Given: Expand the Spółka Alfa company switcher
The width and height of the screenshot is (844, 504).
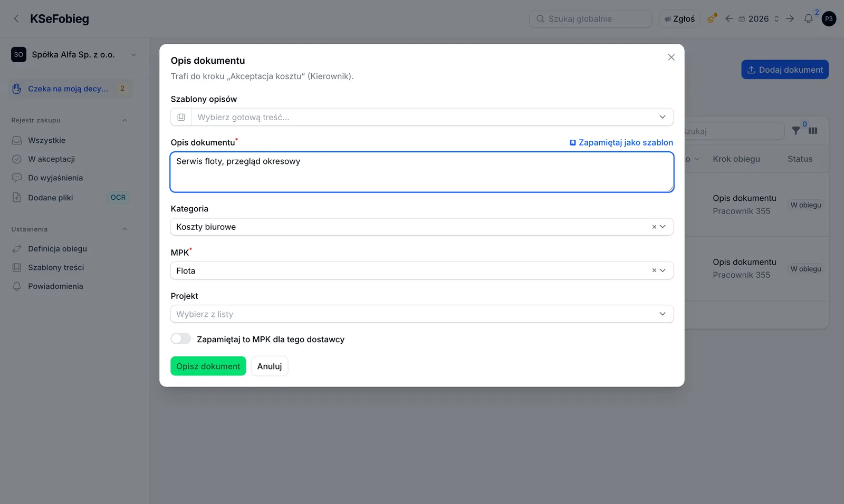Looking at the screenshot, I should (74, 55).
